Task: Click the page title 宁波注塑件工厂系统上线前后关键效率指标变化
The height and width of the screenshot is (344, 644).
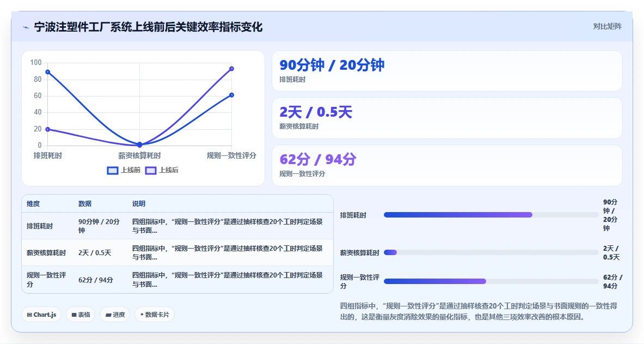Action: pos(148,27)
